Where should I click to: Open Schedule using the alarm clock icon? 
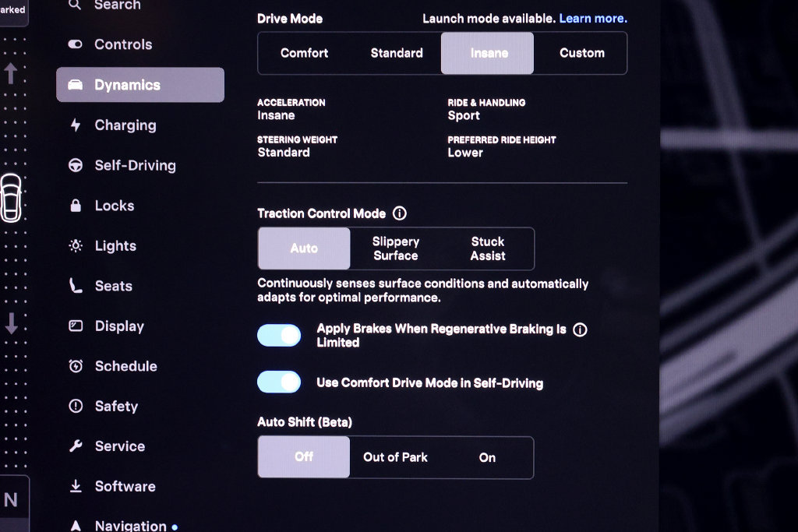pyautogui.click(x=76, y=366)
